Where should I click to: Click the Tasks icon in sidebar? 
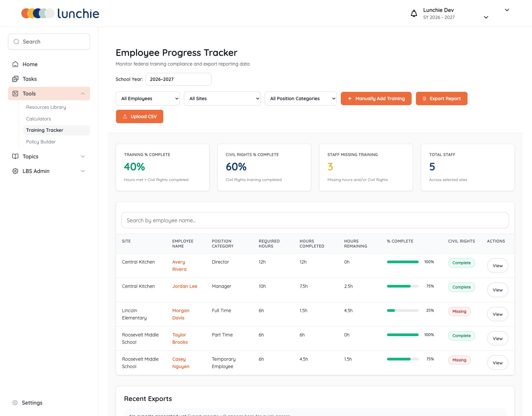click(15, 79)
